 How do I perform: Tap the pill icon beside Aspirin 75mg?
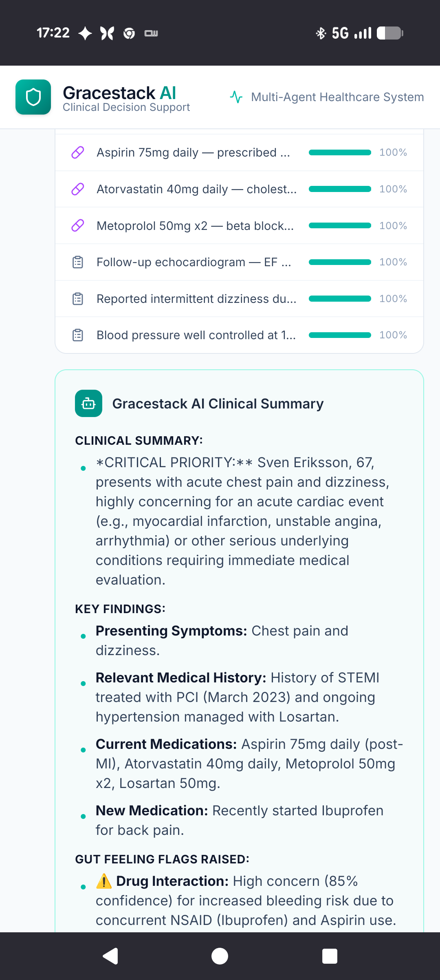[x=77, y=152]
